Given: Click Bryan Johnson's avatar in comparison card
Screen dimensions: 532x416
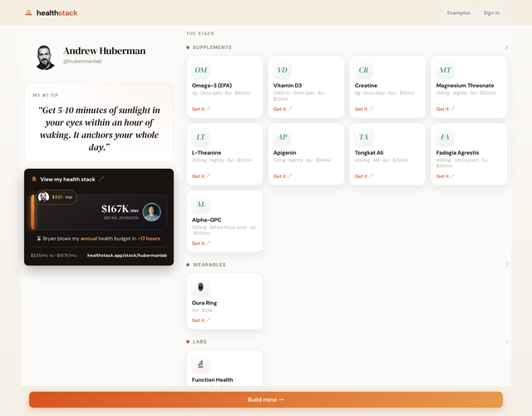Looking at the screenshot, I should click(x=151, y=212).
